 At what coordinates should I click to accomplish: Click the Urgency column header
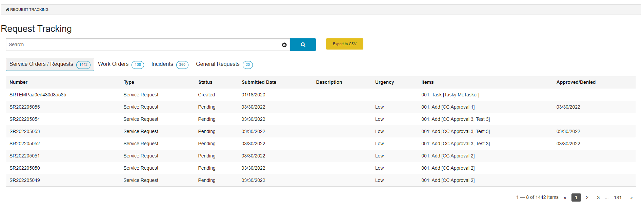384,82
